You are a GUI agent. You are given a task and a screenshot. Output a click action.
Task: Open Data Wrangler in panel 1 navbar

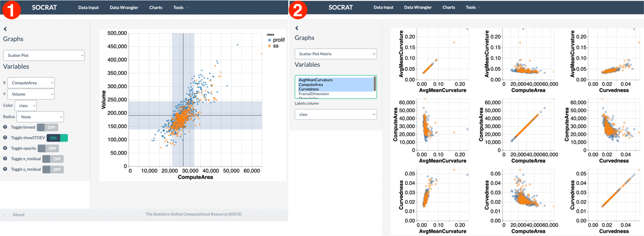124,7
